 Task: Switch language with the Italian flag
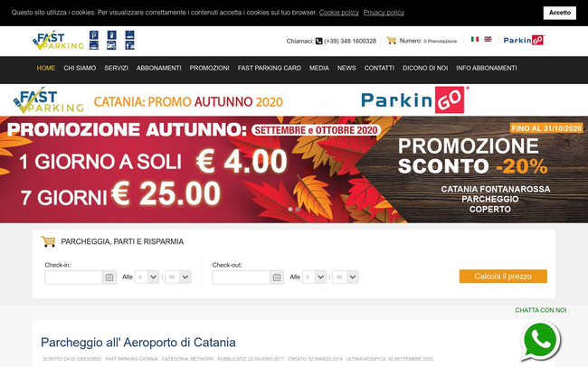click(475, 39)
